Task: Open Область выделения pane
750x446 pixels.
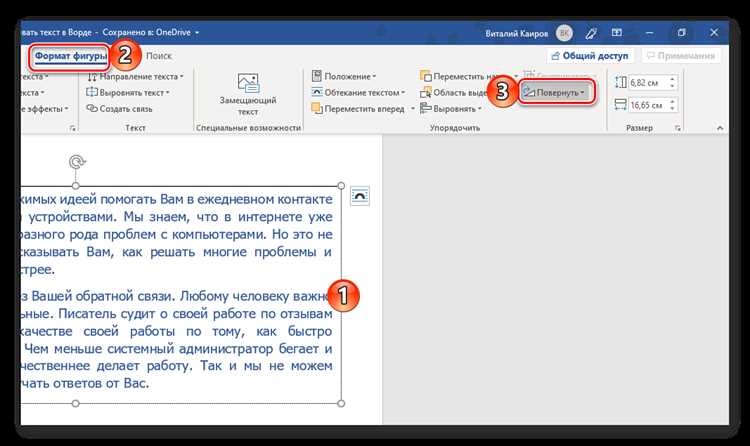Action: point(454,92)
